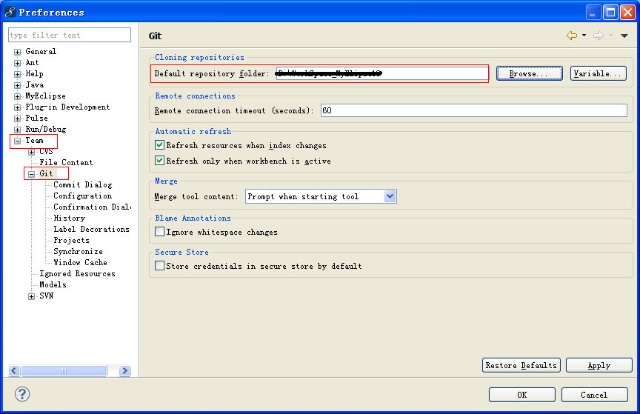Viewport: 640px width, 414px height.
Task: Select the General tree item label
Action: click(40, 51)
